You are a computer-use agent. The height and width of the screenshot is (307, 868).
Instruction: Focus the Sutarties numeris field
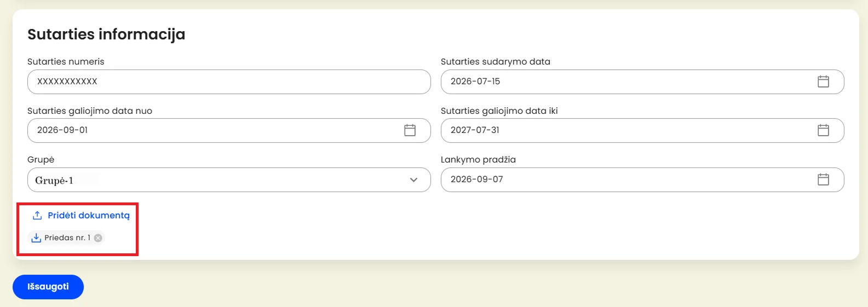tap(229, 82)
